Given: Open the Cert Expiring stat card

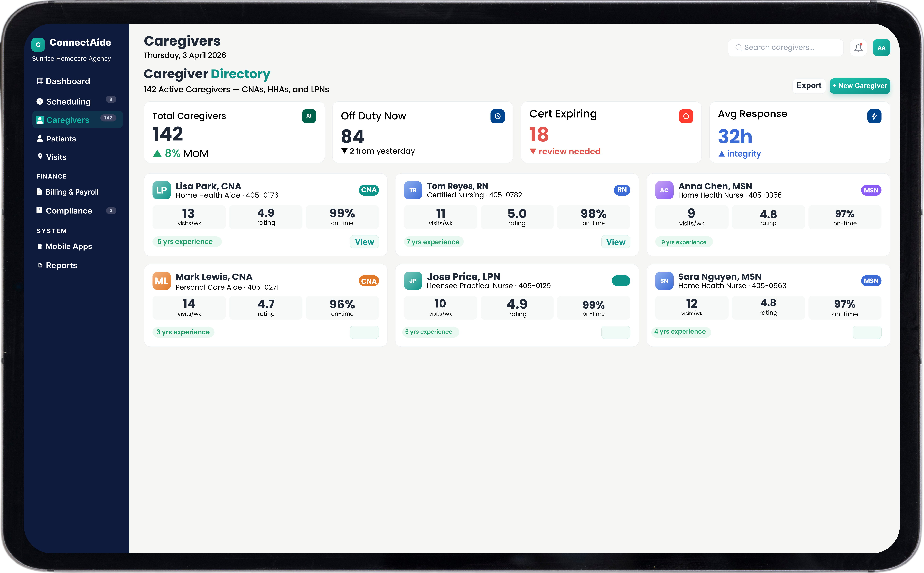Looking at the screenshot, I should coord(611,132).
